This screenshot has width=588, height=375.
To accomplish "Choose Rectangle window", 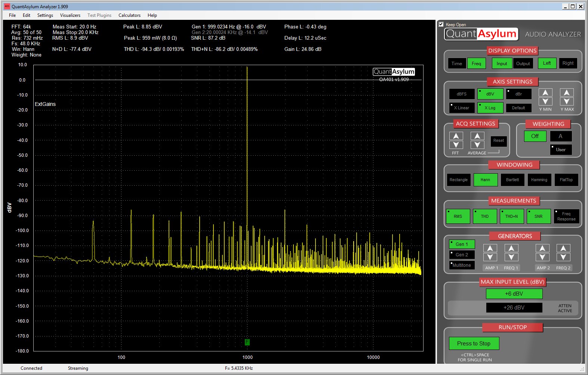I will (x=459, y=180).
